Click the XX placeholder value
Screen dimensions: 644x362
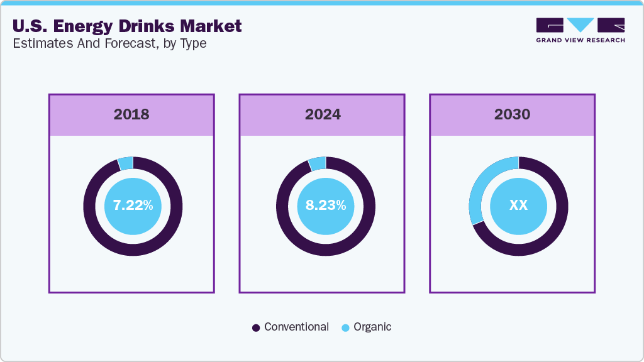coord(518,206)
